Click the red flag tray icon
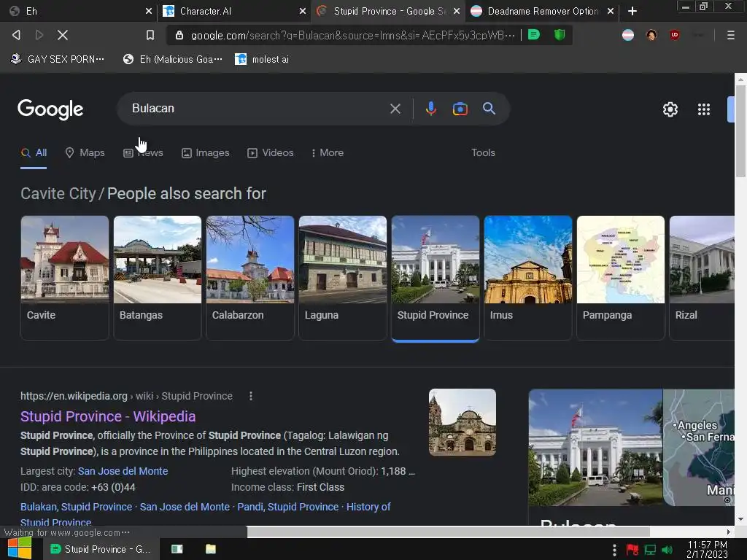Viewport: 747px width, 560px height. 632,550
